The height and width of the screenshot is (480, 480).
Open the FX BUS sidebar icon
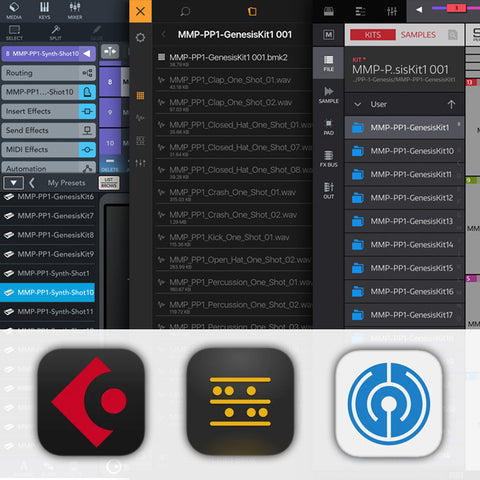click(328, 159)
